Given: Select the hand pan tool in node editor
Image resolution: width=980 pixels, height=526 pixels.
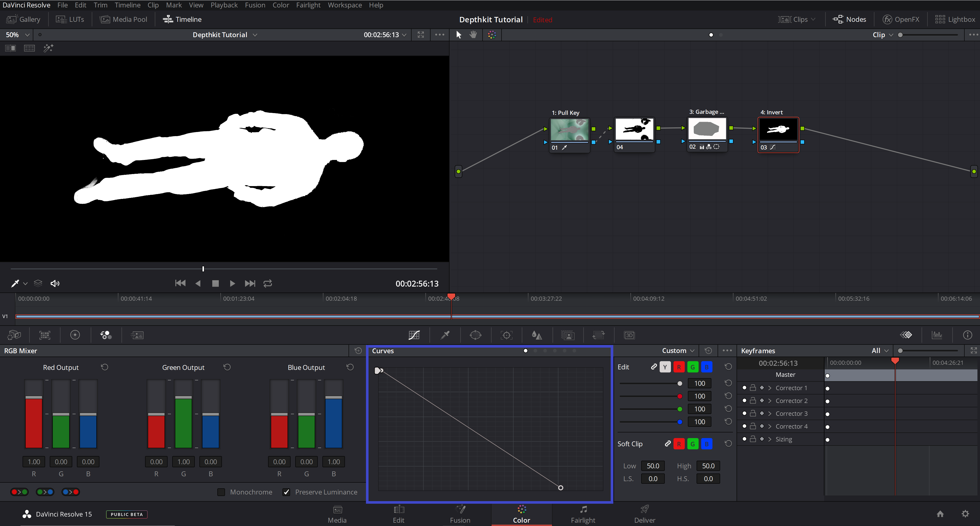Looking at the screenshot, I should pyautogui.click(x=473, y=35).
